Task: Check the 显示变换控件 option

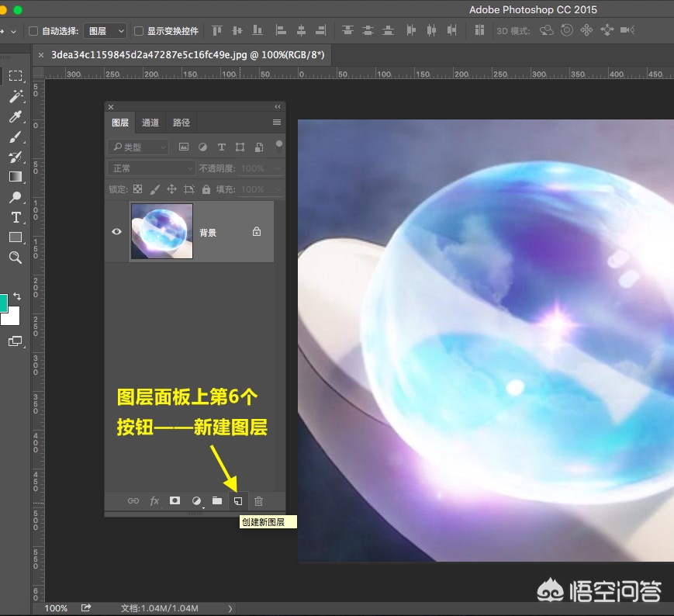Action: coord(139,31)
